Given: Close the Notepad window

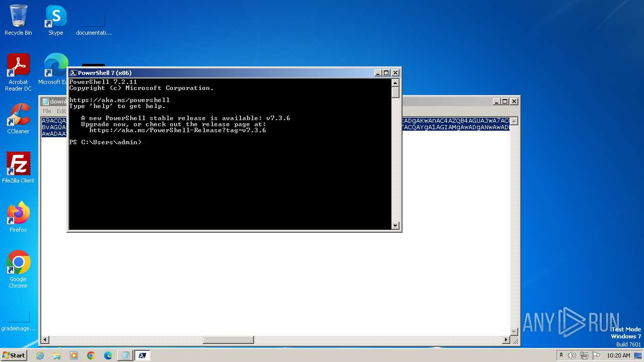Looking at the screenshot, I should pyautogui.click(x=514, y=102).
